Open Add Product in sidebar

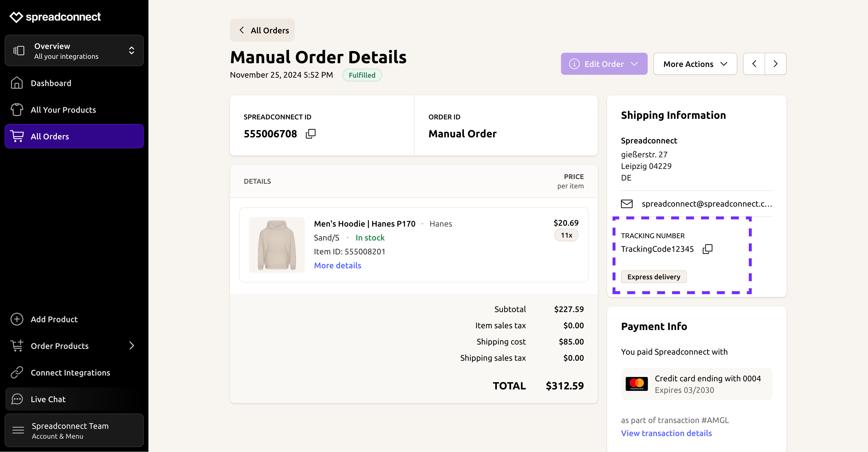[74, 319]
